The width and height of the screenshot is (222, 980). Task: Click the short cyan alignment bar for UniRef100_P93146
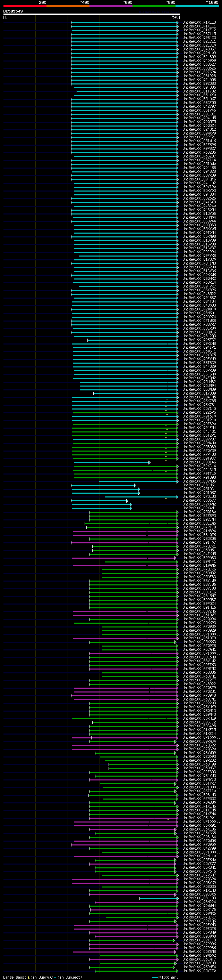pos(112,463)
